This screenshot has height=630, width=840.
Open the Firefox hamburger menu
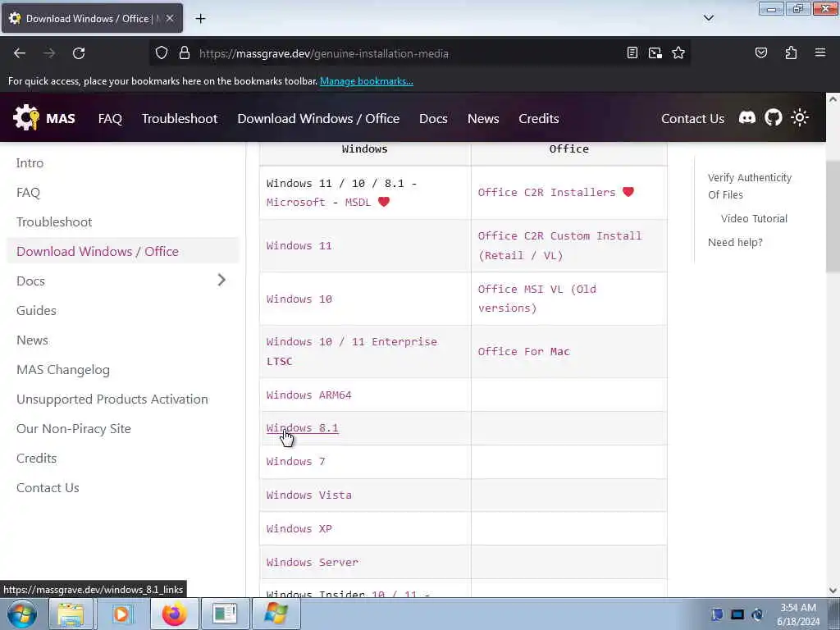[819, 52]
